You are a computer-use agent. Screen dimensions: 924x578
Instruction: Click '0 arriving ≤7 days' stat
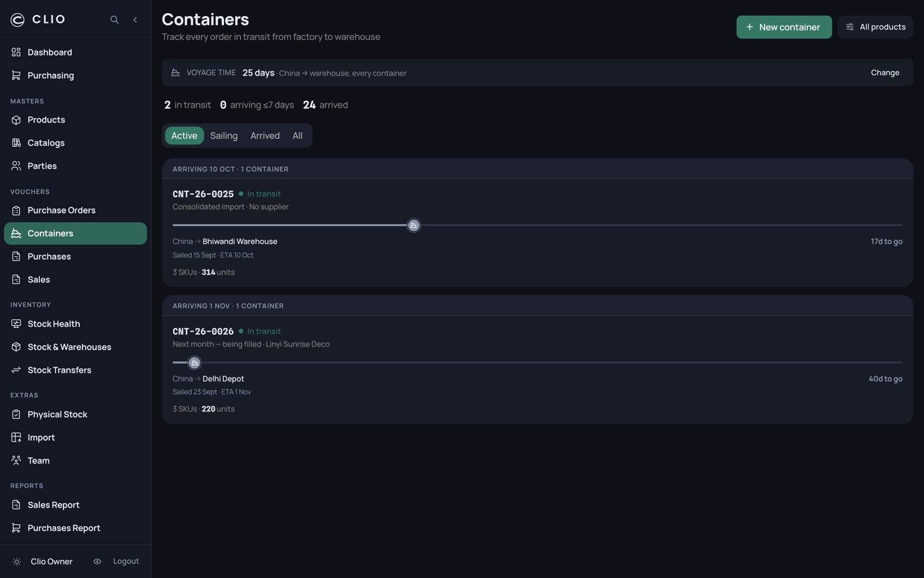click(257, 105)
